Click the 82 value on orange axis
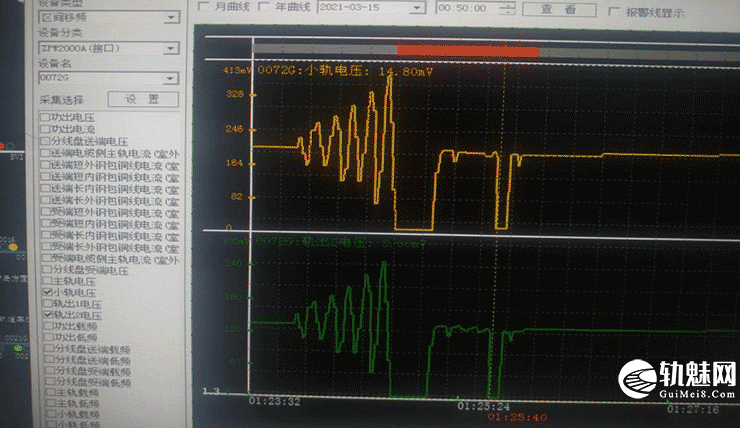Screen dimensions: 740x428 (x=236, y=196)
